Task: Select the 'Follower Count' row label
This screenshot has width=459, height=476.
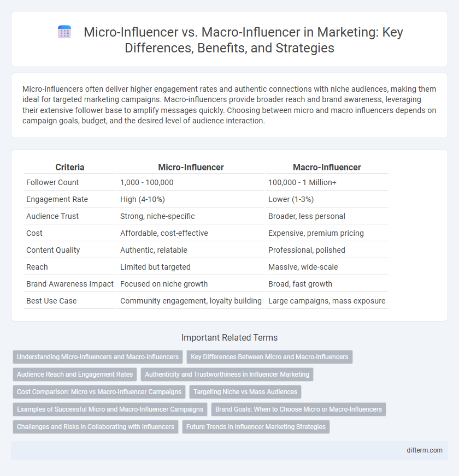Action: pyautogui.click(x=52, y=182)
